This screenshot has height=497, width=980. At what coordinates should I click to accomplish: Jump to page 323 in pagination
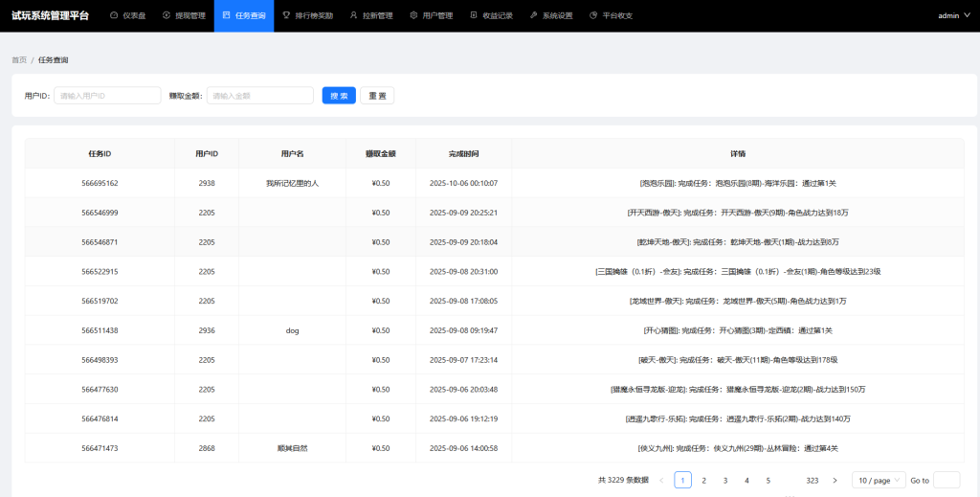812,480
